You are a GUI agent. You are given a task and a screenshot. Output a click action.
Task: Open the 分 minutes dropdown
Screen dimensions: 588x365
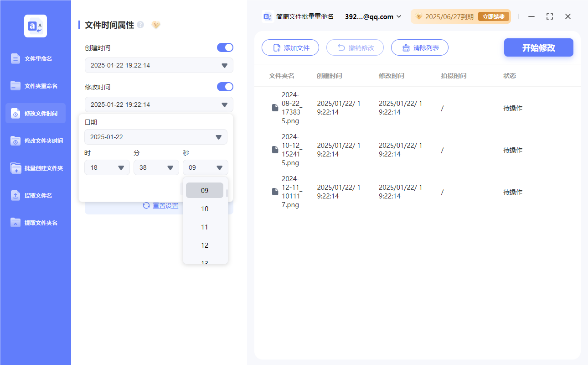(x=156, y=167)
